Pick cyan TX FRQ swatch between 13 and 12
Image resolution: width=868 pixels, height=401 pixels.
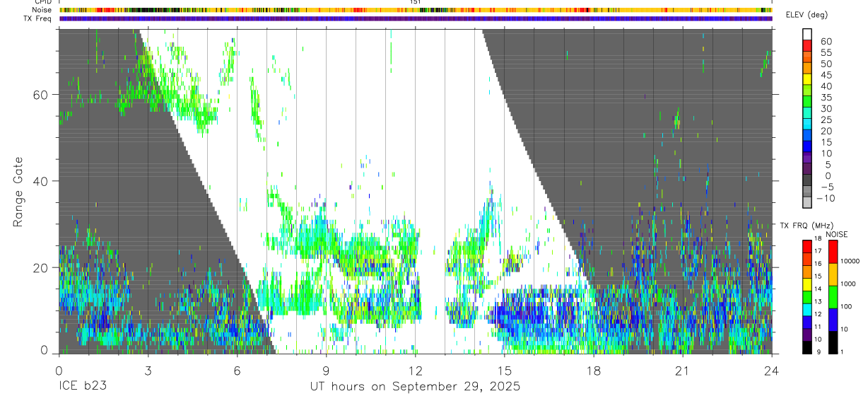coord(807,308)
